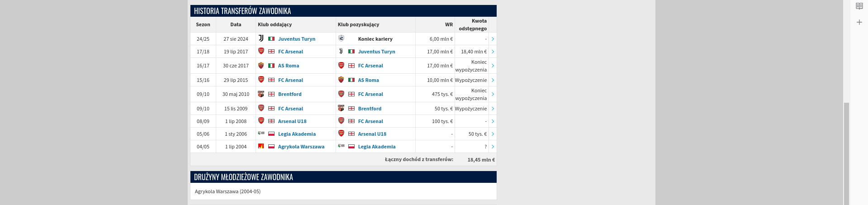Open the Agrykola Warszawa club link
The image size is (868, 205).
coord(301,147)
